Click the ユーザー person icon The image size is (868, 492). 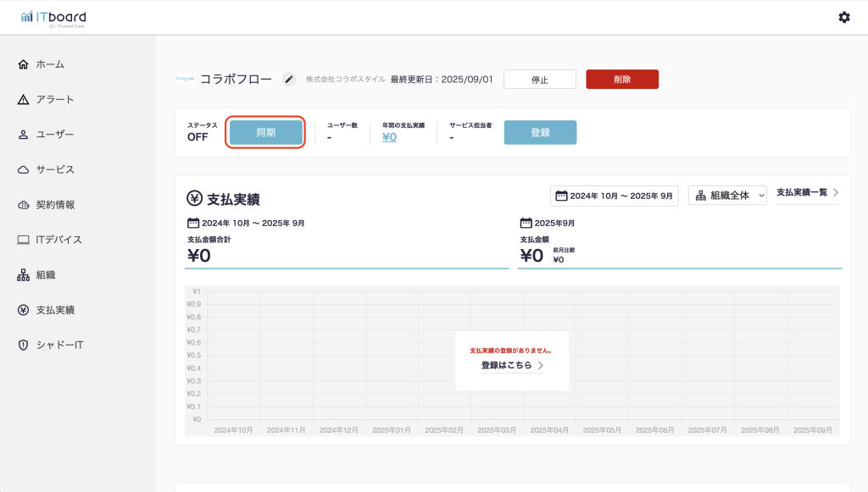pos(24,135)
